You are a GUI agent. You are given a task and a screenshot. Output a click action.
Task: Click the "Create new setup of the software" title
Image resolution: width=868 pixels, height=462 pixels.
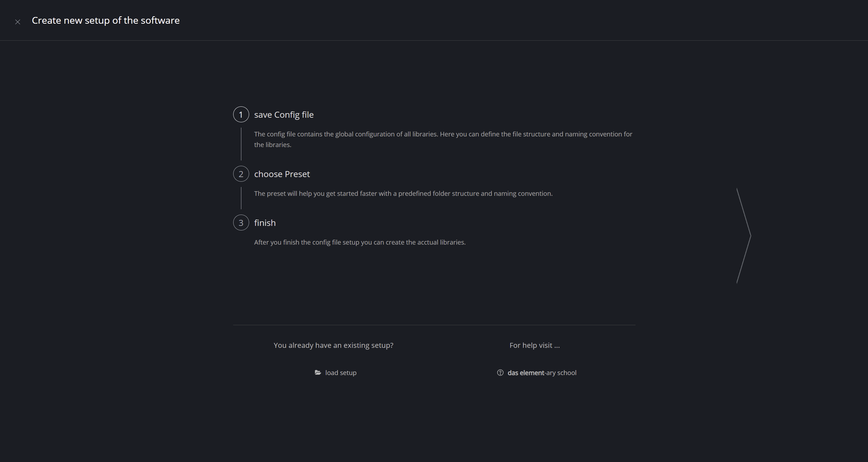[x=105, y=21]
